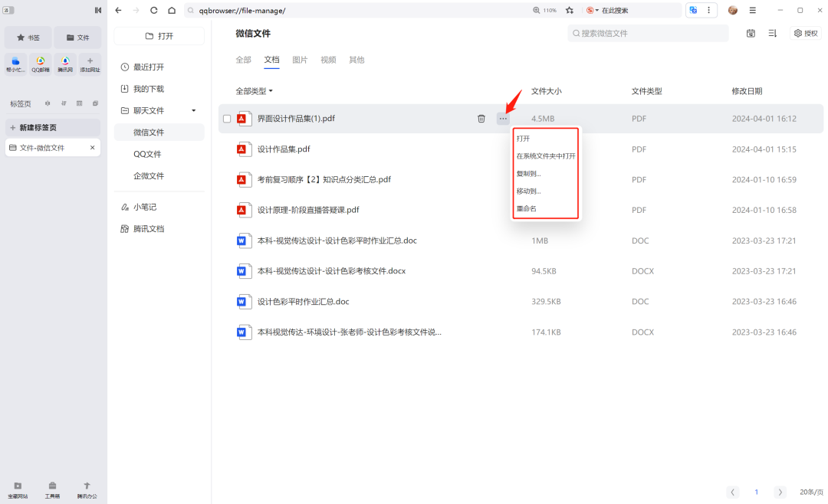Choose 在系统文件夹中打开 in the context menu
This screenshot has width=828, height=504.
[546, 156]
